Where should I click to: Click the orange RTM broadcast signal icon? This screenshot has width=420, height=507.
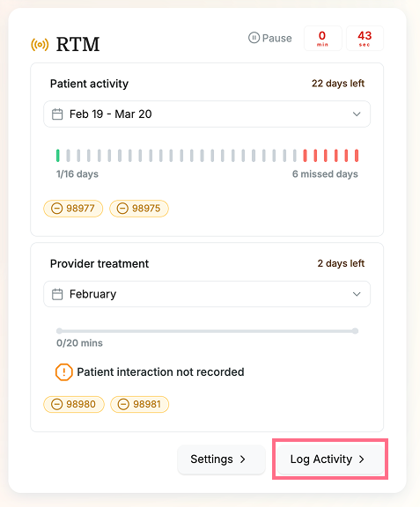(x=40, y=45)
